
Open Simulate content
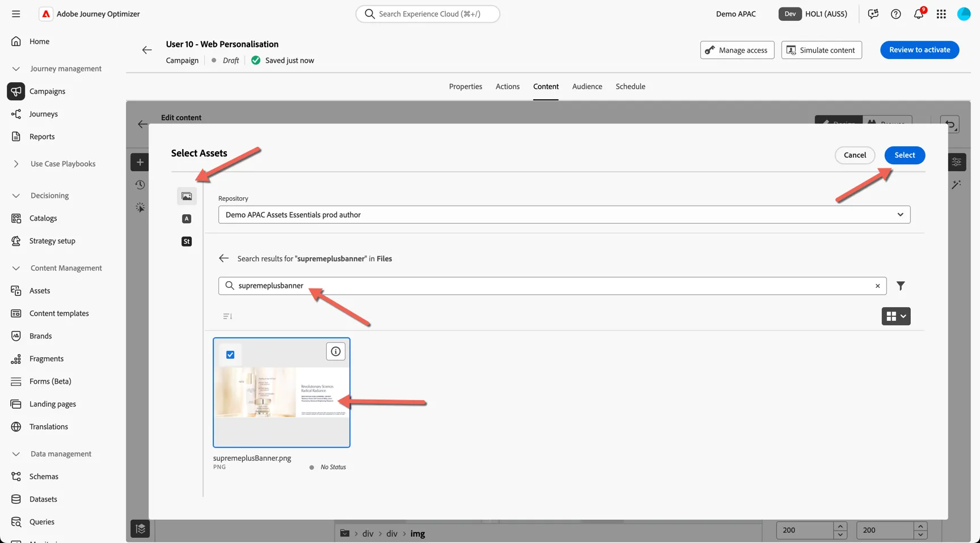click(x=821, y=50)
